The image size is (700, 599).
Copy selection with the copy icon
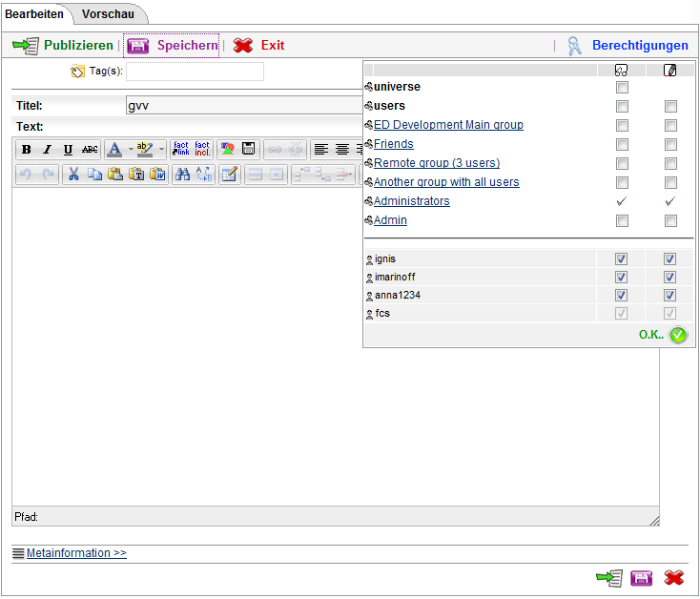[x=94, y=175]
